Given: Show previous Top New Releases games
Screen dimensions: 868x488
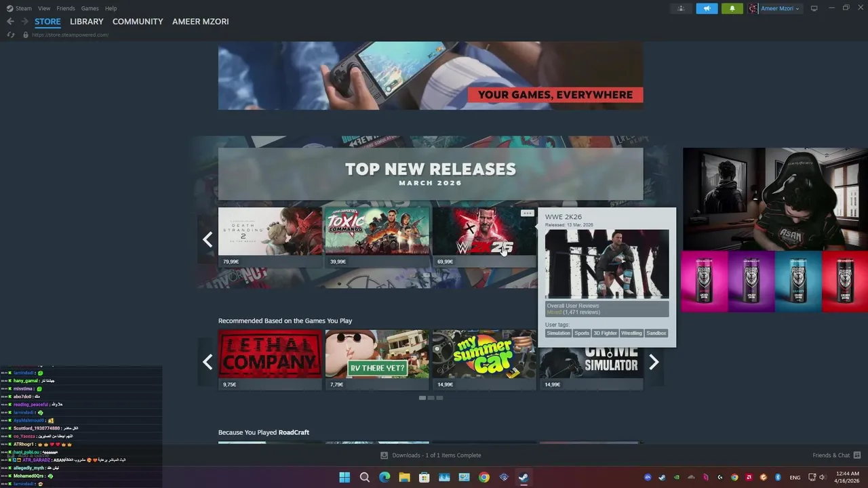Looking at the screenshot, I should pyautogui.click(x=208, y=239).
